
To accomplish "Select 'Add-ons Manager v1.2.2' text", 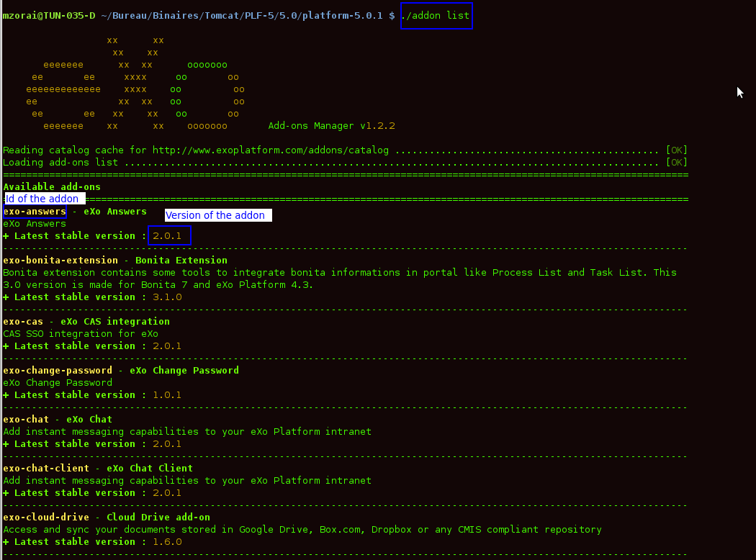I will pyautogui.click(x=331, y=126).
